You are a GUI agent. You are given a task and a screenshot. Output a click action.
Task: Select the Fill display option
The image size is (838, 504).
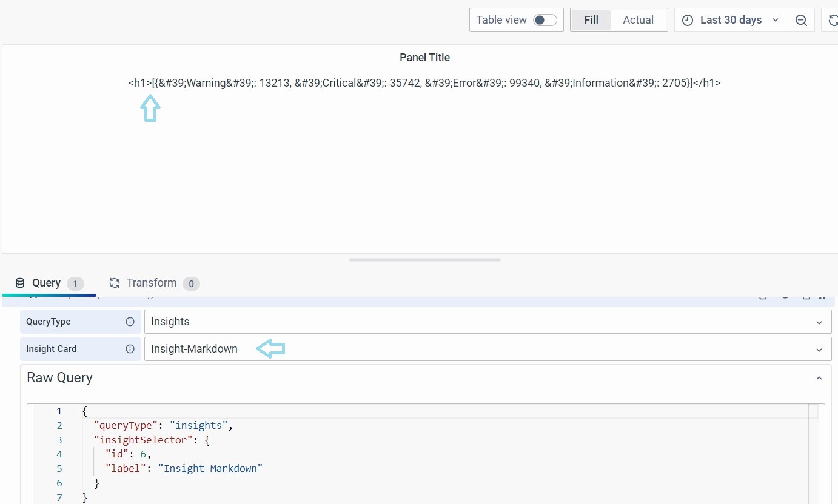[x=591, y=20]
